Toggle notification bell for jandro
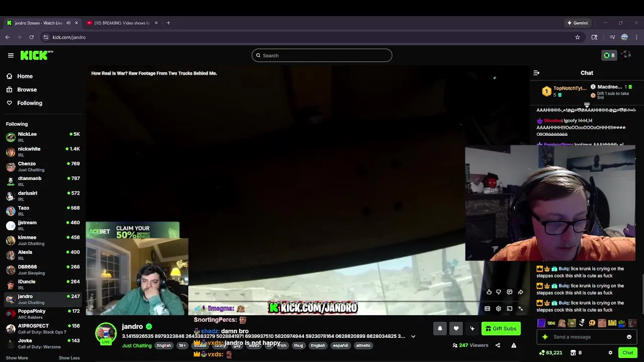 [x=440, y=328]
